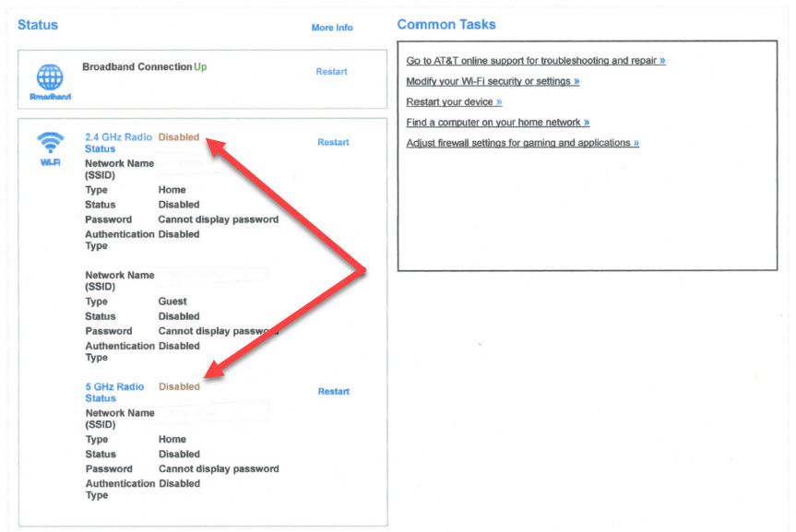Image resolution: width=796 pixels, height=532 pixels.
Task: Open Adjust firewall settings for gaming link
Action: [522, 143]
